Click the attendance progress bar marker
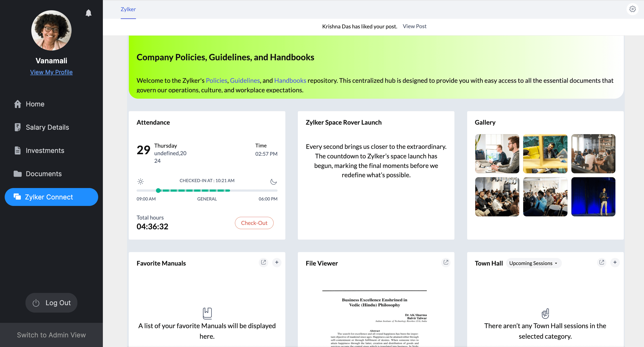This screenshot has height=347, width=644. (x=158, y=190)
